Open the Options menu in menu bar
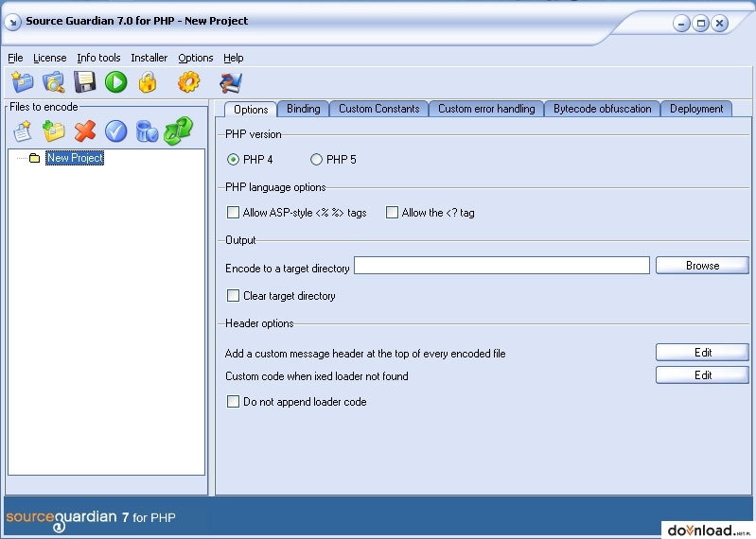756x539 pixels. (196, 58)
